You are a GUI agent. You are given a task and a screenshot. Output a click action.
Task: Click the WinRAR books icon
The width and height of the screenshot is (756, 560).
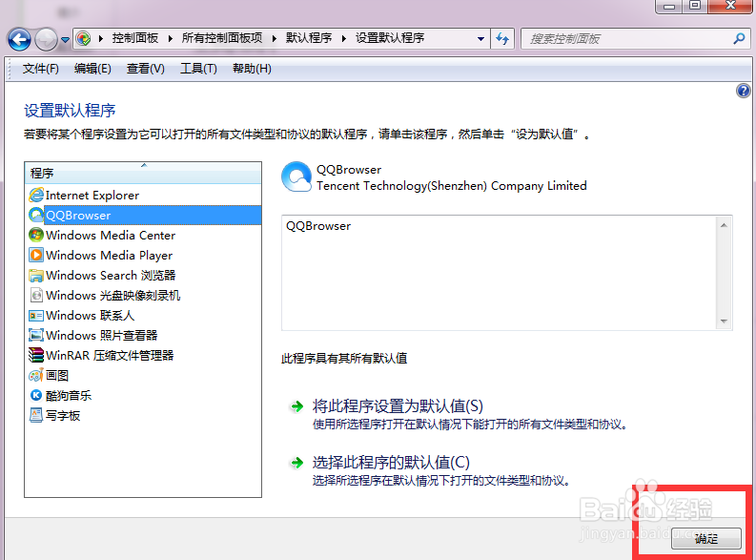36,355
